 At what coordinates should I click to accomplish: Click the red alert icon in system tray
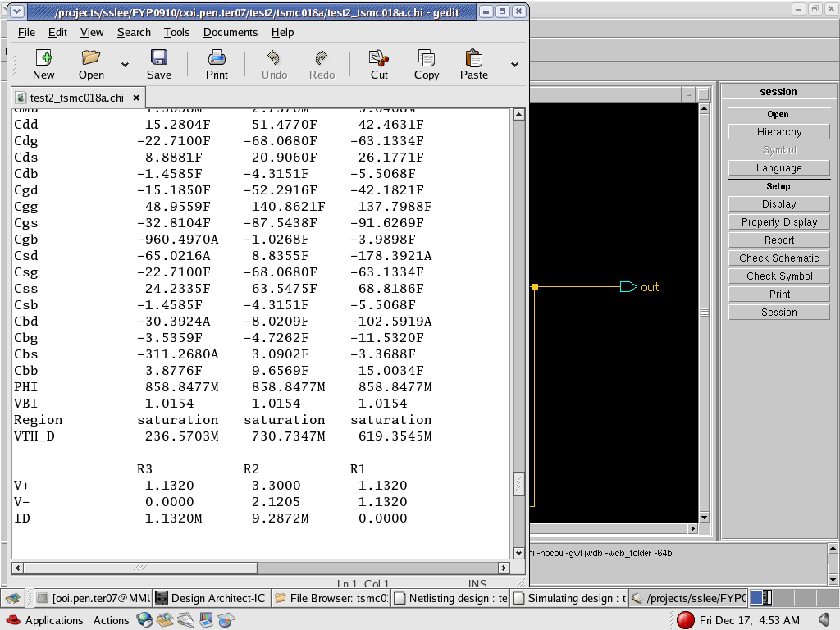pyautogui.click(x=686, y=620)
